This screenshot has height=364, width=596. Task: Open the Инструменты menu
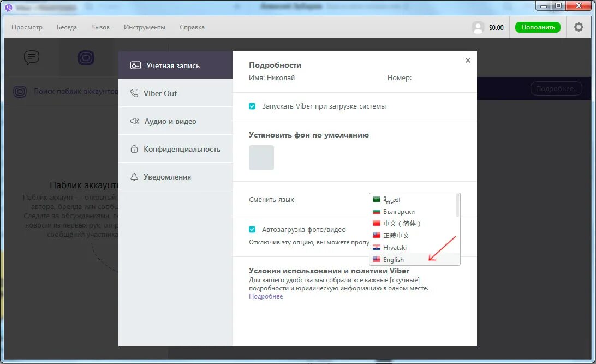145,27
